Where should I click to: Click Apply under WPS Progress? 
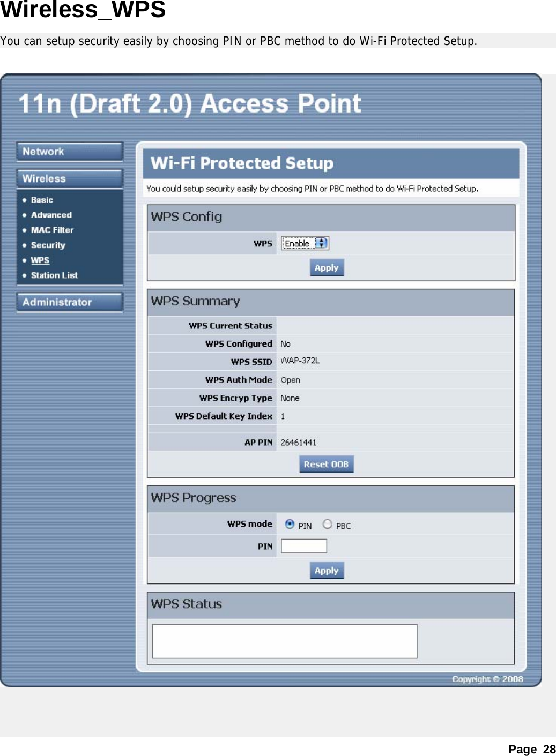[x=327, y=570]
